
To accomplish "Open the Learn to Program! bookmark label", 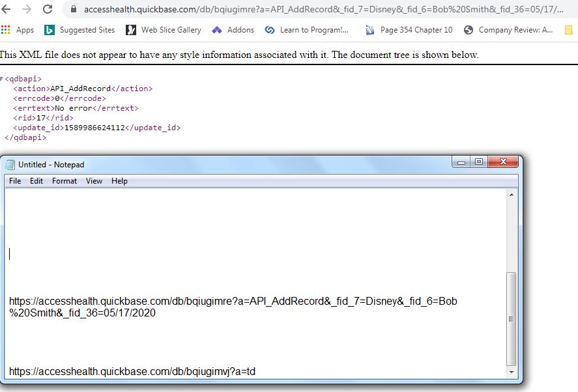I will coord(314,30).
